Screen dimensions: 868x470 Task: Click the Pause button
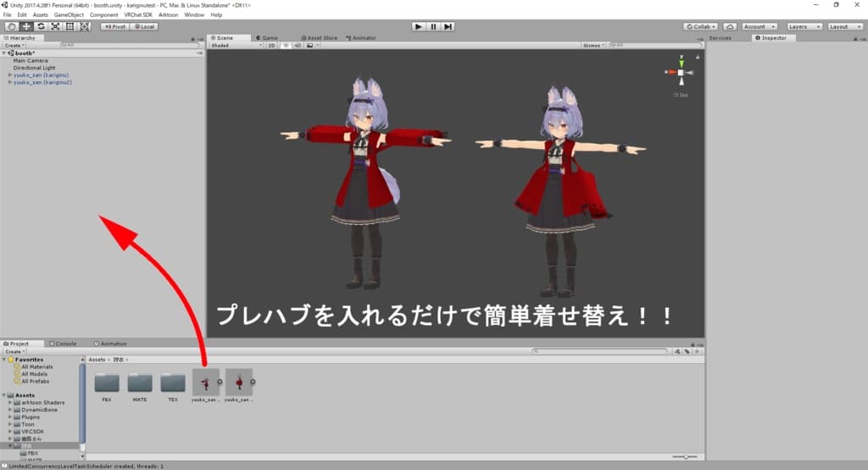pyautogui.click(x=433, y=26)
